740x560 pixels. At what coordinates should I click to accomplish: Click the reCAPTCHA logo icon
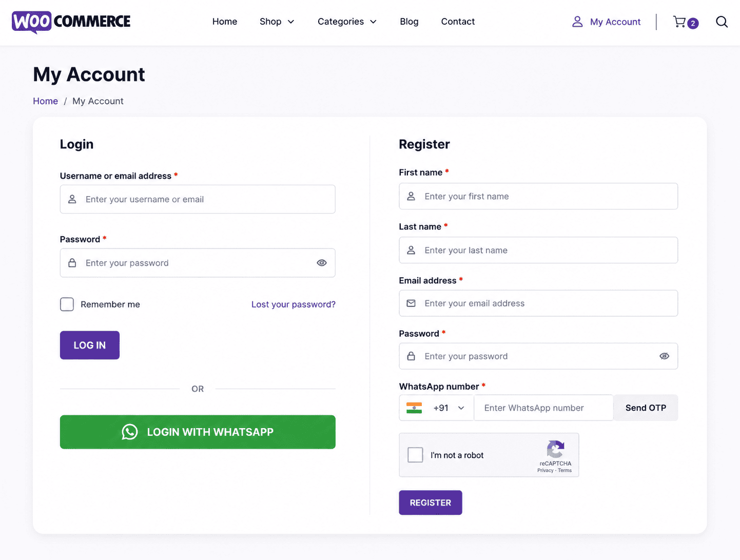pos(555,449)
